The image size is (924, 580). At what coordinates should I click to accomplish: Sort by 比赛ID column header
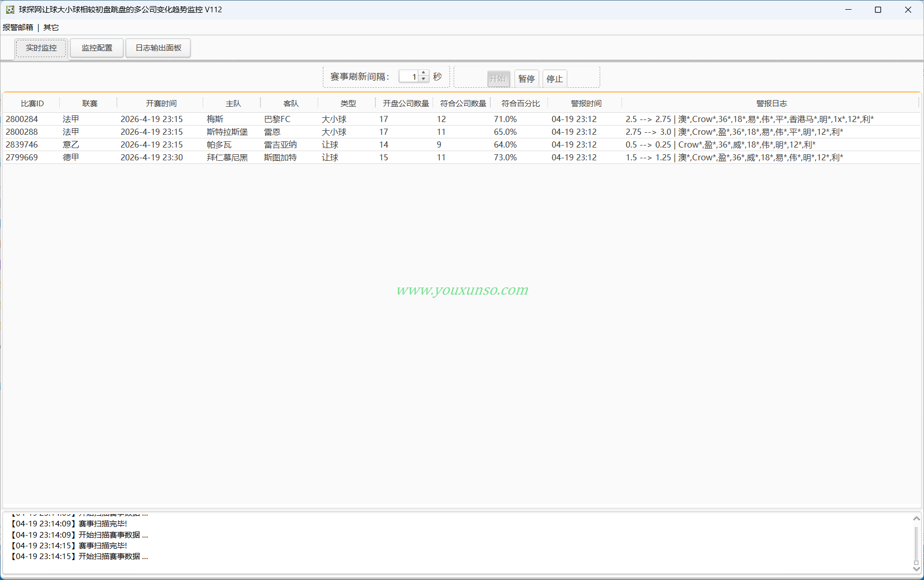(x=32, y=104)
